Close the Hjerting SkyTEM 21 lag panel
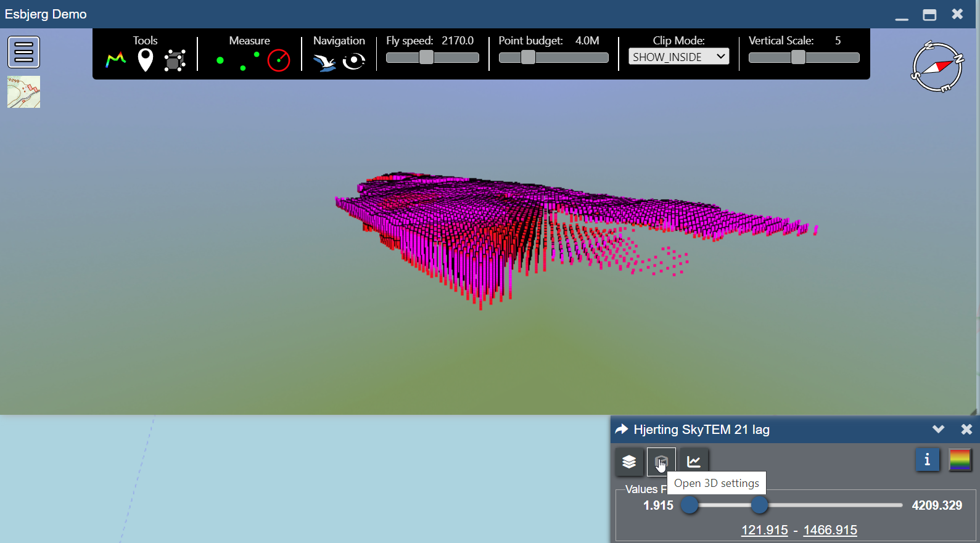This screenshot has height=543, width=980. pos(966,429)
